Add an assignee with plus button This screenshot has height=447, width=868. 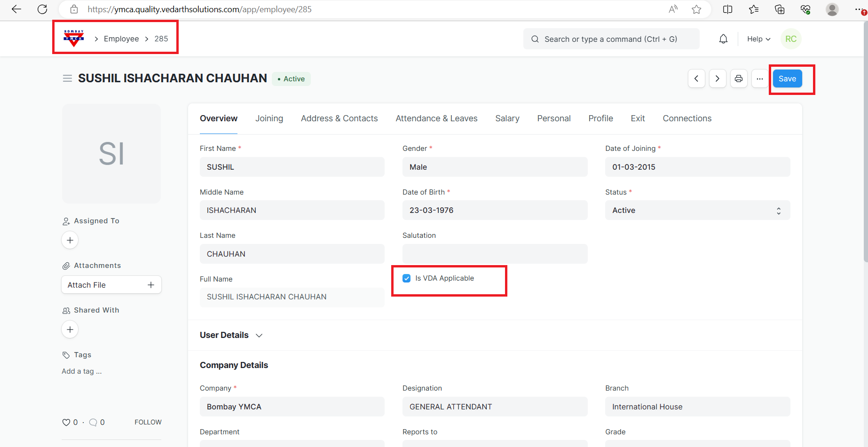pos(70,240)
